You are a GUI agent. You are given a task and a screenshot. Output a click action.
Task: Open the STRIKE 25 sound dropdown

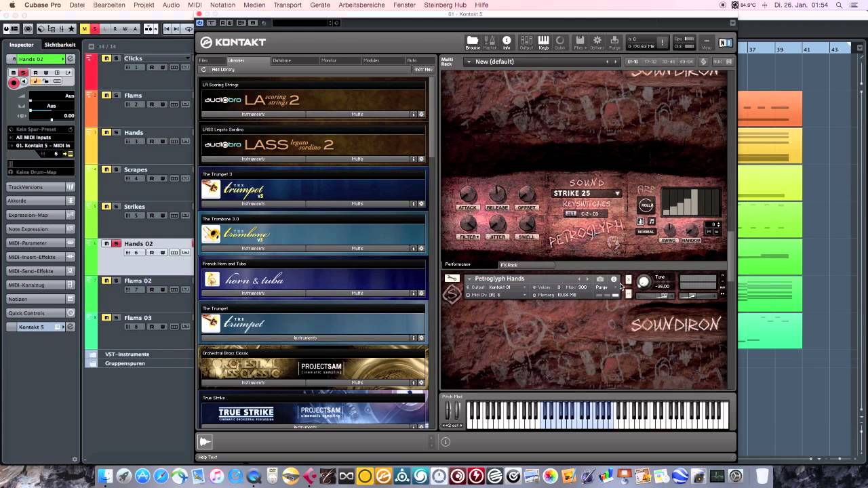[587, 193]
